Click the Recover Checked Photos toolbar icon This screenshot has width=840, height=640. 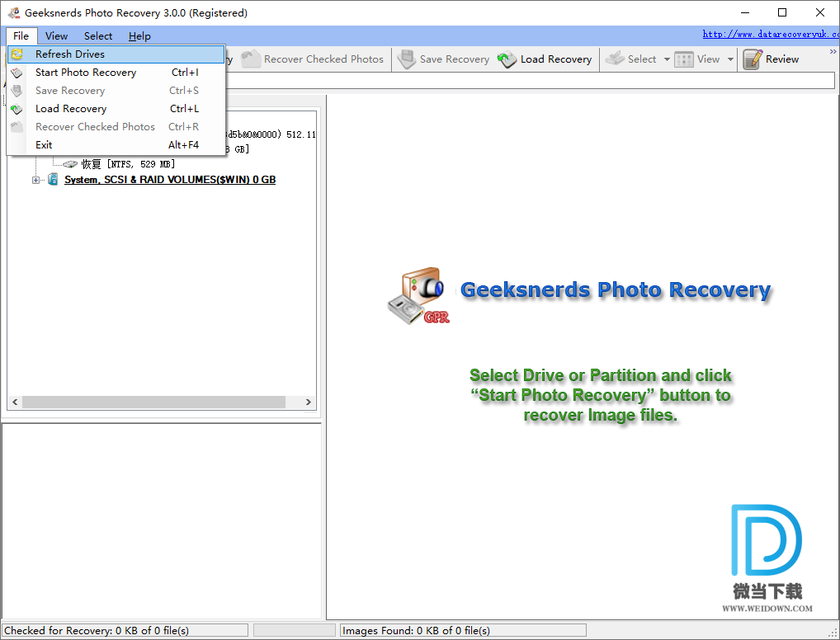click(250, 59)
